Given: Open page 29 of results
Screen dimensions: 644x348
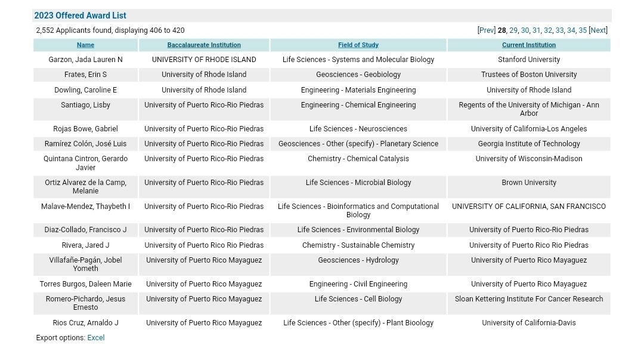Looking at the screenshot, I should click(512, 30).
